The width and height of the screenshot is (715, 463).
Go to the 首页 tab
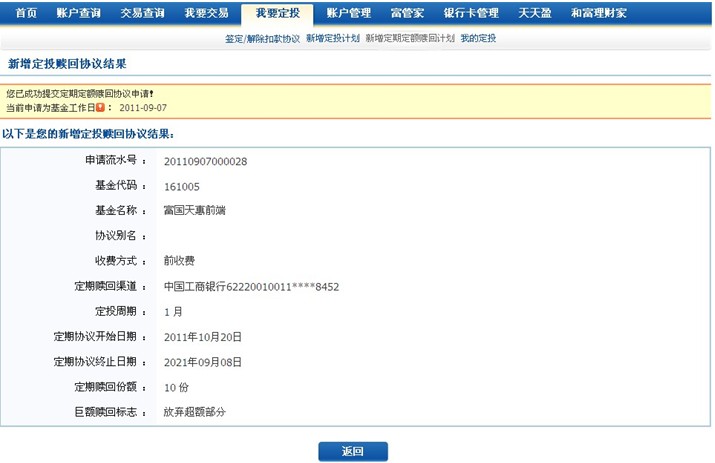(x=26, y=13)
